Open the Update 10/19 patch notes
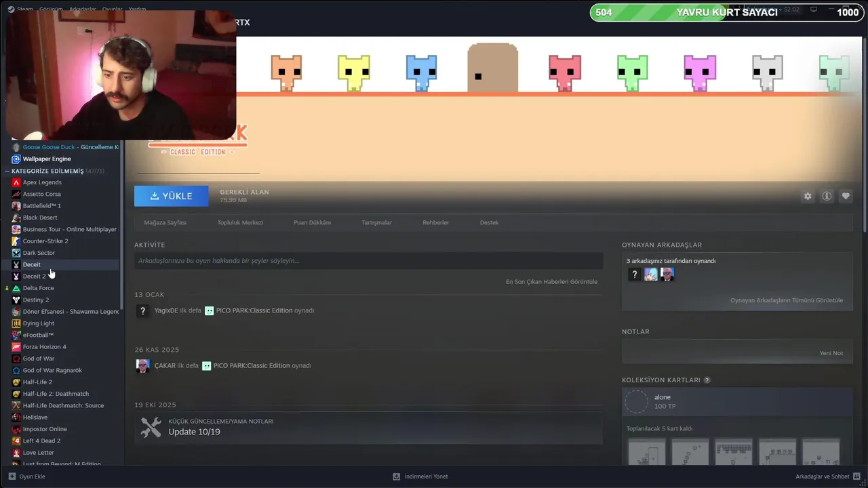Image resolution: width=868 pixels, height=488 pixels. [368, 427]
